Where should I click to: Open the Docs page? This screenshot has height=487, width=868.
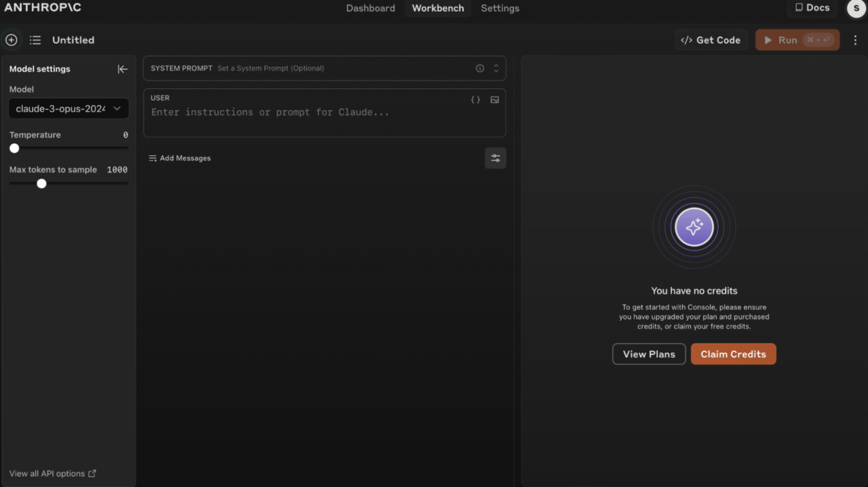812,7
